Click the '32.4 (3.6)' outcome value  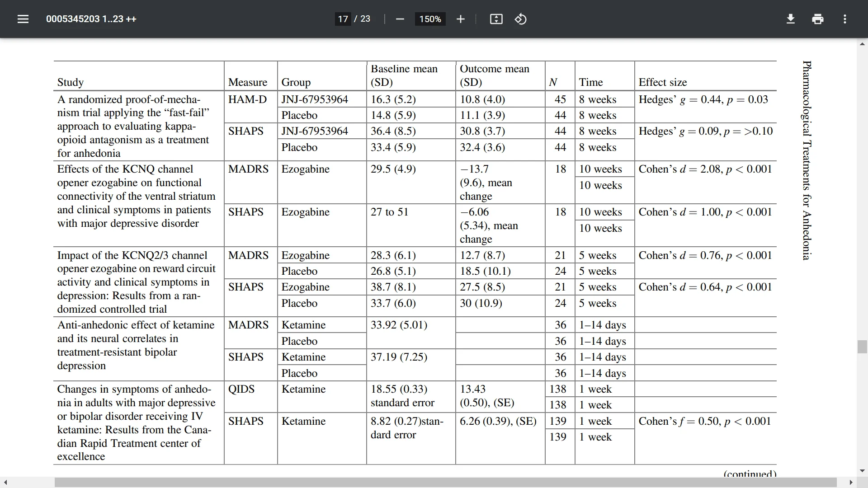pos(482,147)
